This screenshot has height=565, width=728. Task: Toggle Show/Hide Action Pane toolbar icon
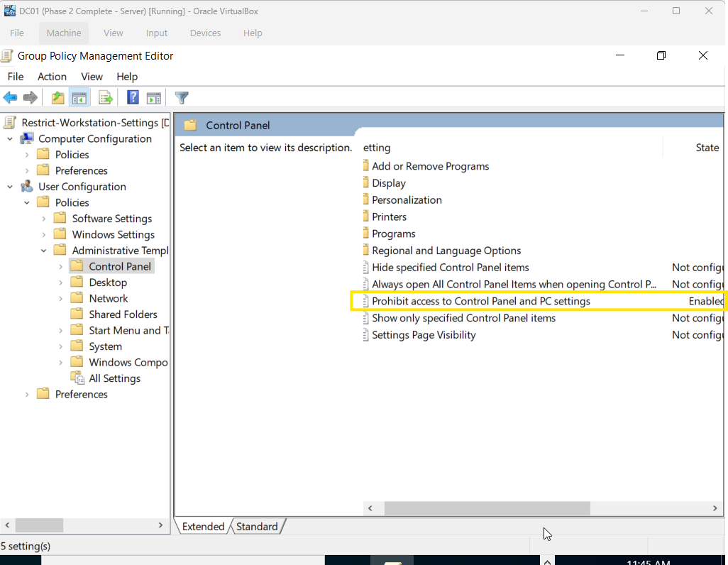154,97
